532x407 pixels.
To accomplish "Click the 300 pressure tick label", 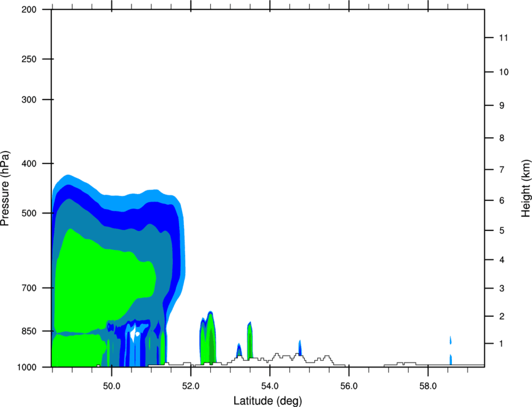I will click(x=29, y=100).
